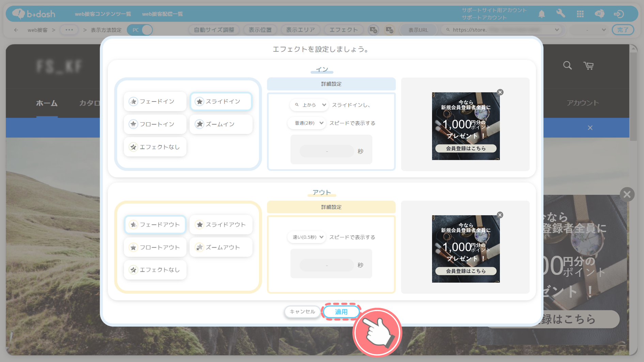
Task: Click the first image settings icon after エフェクト
Action: (x=373, y=30)
